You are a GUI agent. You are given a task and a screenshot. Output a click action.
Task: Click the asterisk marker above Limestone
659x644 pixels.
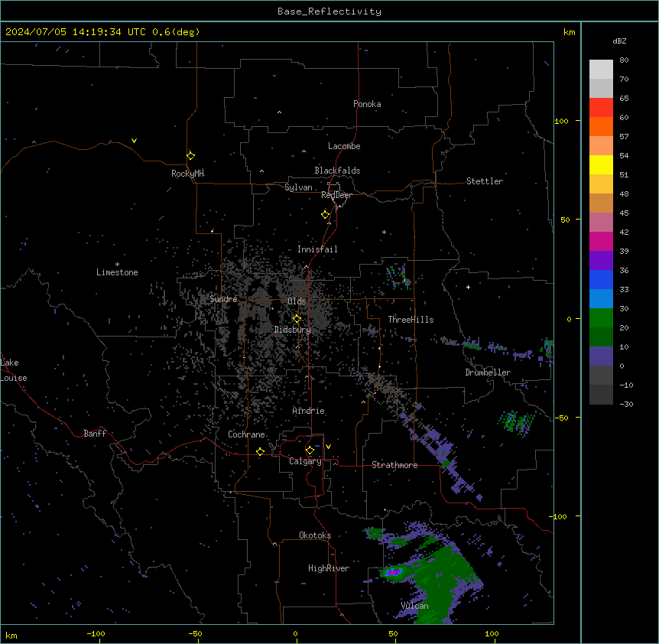(117, 264)
